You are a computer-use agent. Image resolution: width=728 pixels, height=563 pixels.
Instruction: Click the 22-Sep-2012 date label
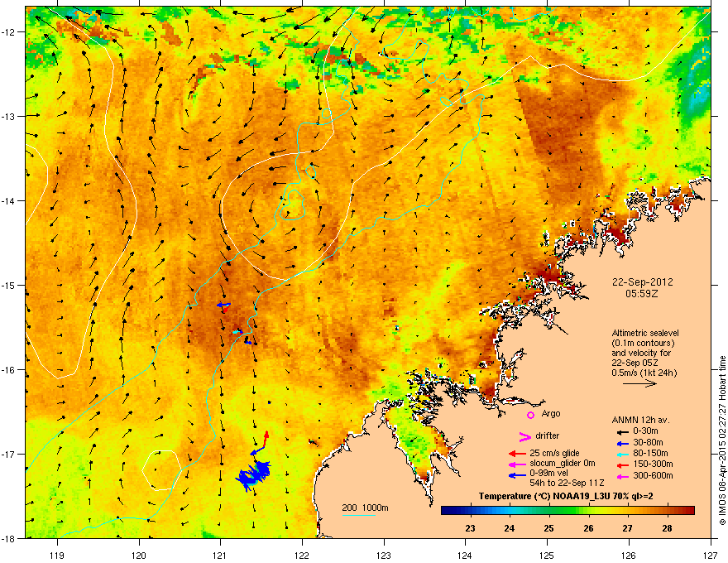click(x=642, y=282)
